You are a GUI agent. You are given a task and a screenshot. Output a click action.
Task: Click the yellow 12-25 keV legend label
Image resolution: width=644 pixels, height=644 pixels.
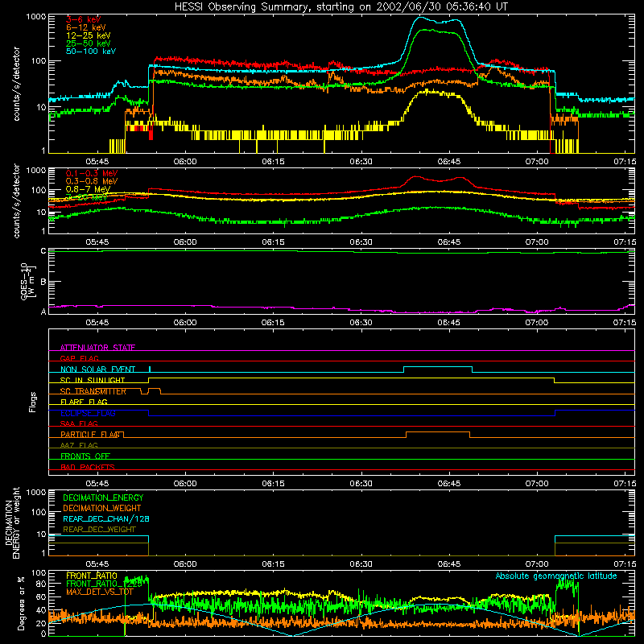click(x=88, y=35)
